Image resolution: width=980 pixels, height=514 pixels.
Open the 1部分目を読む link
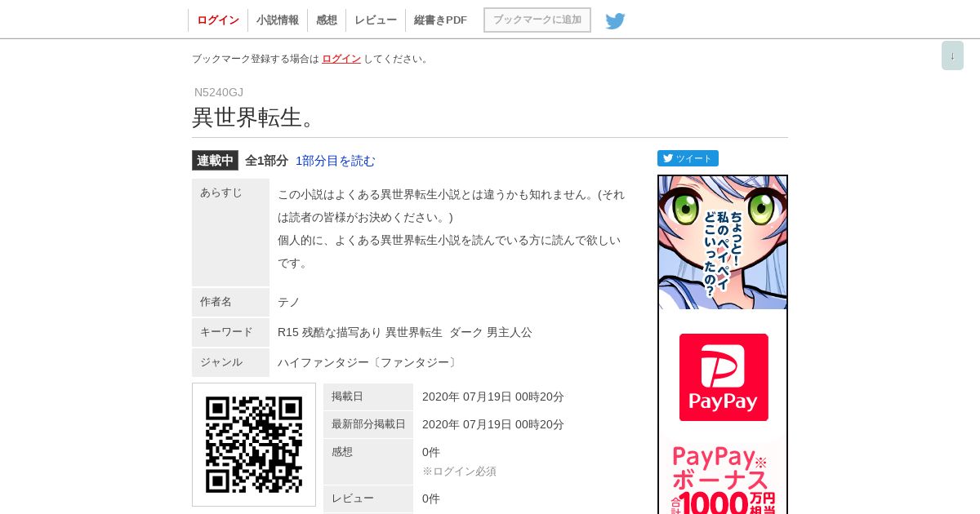point(336,161)
